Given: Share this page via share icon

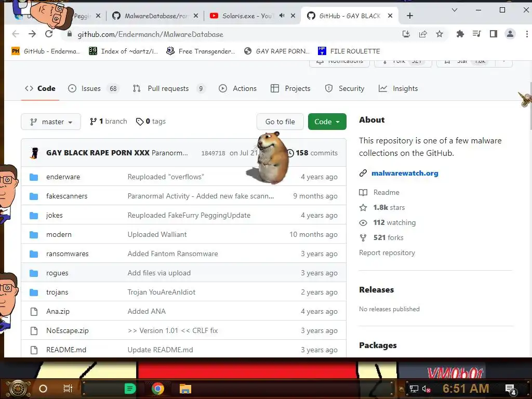Looking at the screenshot, I should [x=423, y=34].
